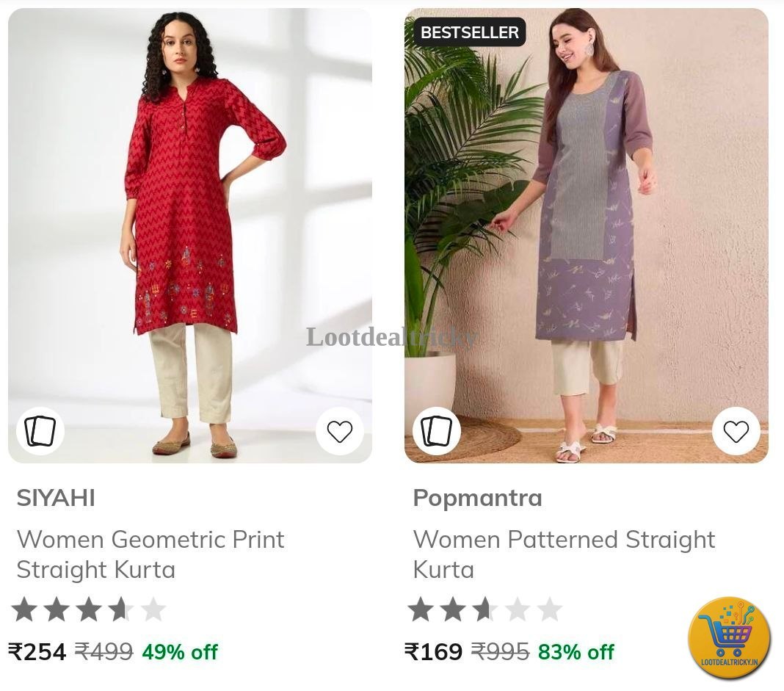784x691 pixels.
Task: Click the ₹254 price
Action: [x=37, y=652]
